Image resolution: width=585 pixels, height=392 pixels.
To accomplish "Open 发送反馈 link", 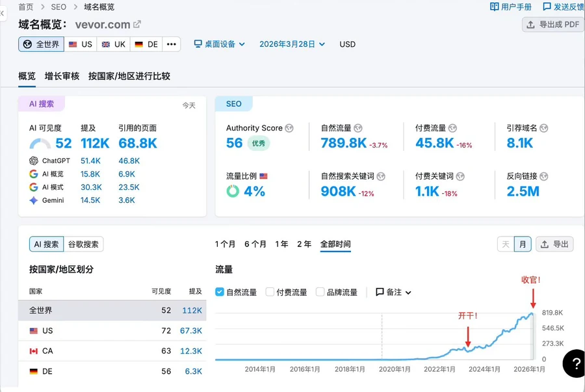I will pos(564,7).
